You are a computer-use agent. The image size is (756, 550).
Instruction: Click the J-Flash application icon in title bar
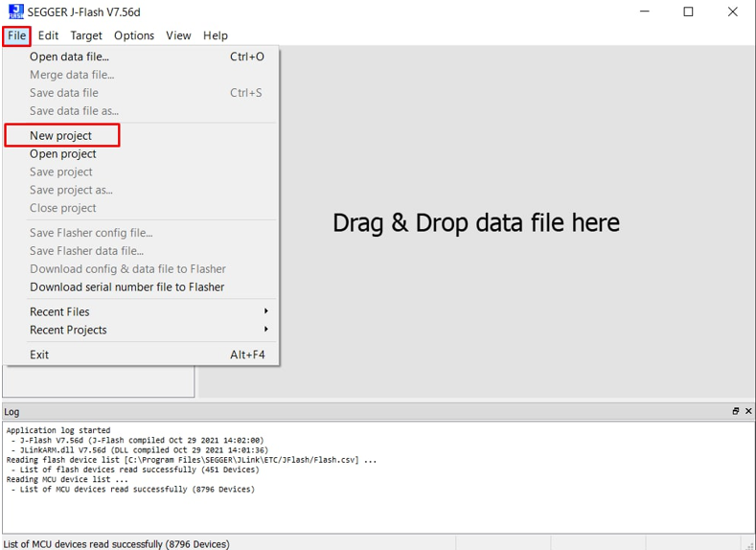[x=16, y=11]
